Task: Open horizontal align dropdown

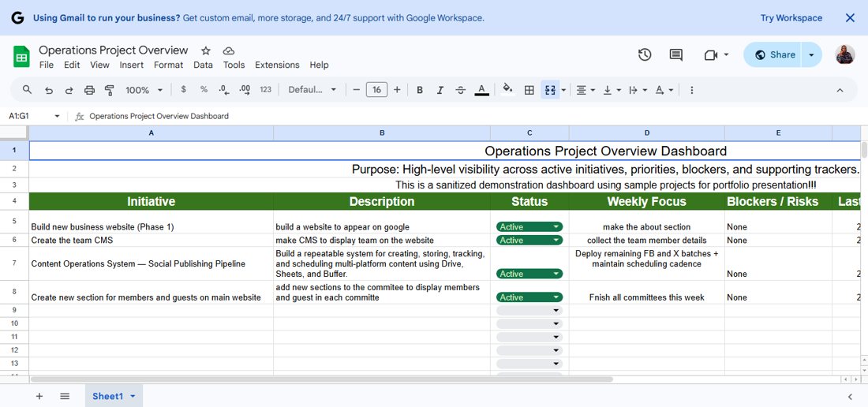Action: tap(586, 90)
